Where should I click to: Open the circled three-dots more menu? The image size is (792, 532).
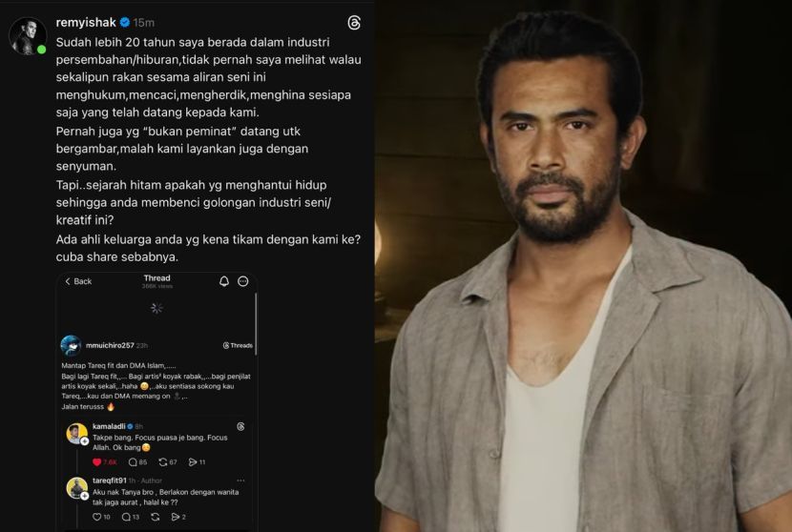point(243,281)
